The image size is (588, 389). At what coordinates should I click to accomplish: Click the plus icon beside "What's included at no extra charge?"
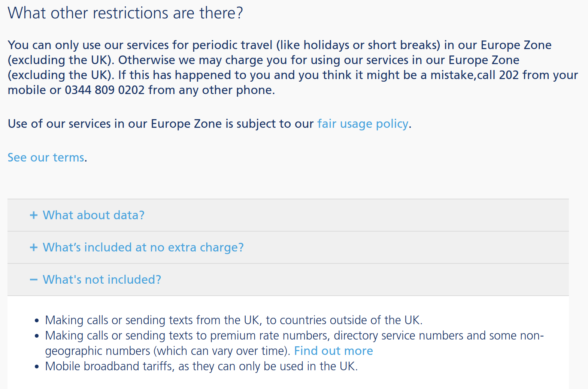tap(34, 247)
